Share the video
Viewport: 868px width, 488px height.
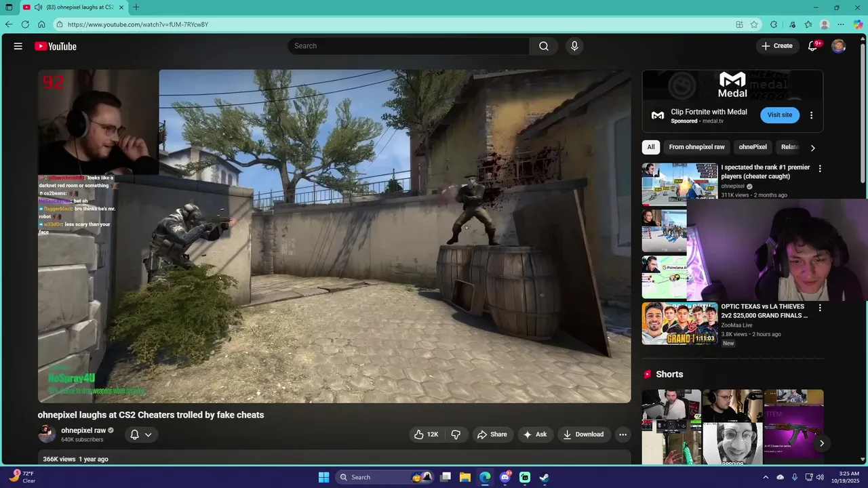pyautogui.click(x=492, y=434)
